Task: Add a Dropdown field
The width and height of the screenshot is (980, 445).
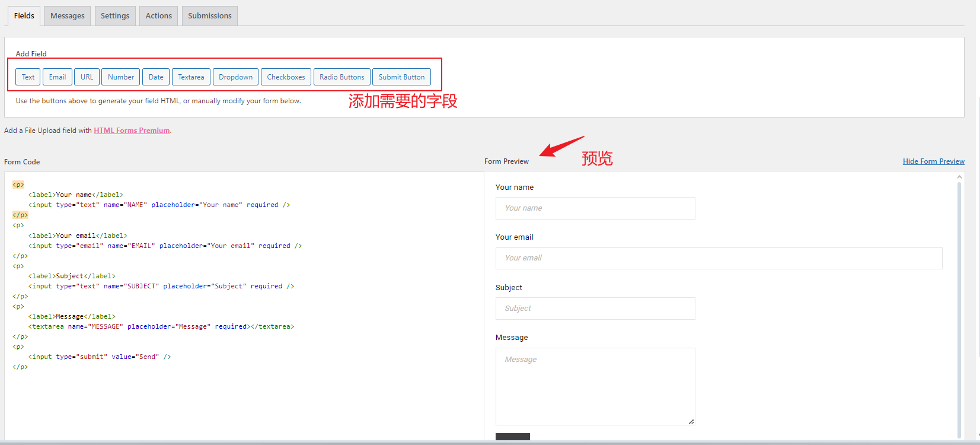Action: (x=235, y=77)
